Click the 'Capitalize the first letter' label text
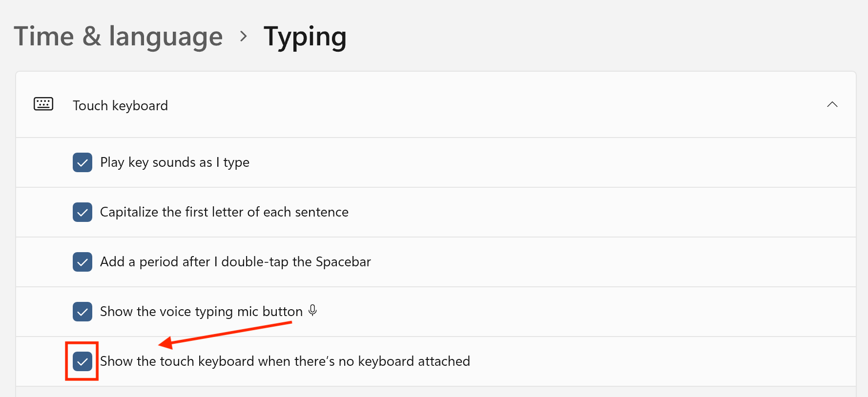This screenshot has height=397, width=868. click(x=224, y=212)
